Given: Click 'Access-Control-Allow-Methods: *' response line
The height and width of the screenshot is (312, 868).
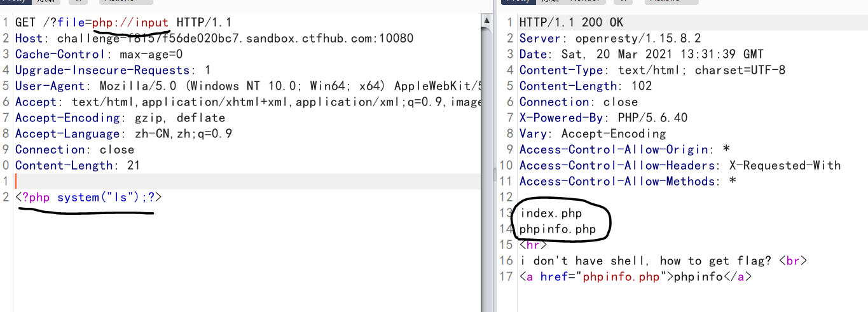Looking at the screenshot, I should click(x=628, y=181).
